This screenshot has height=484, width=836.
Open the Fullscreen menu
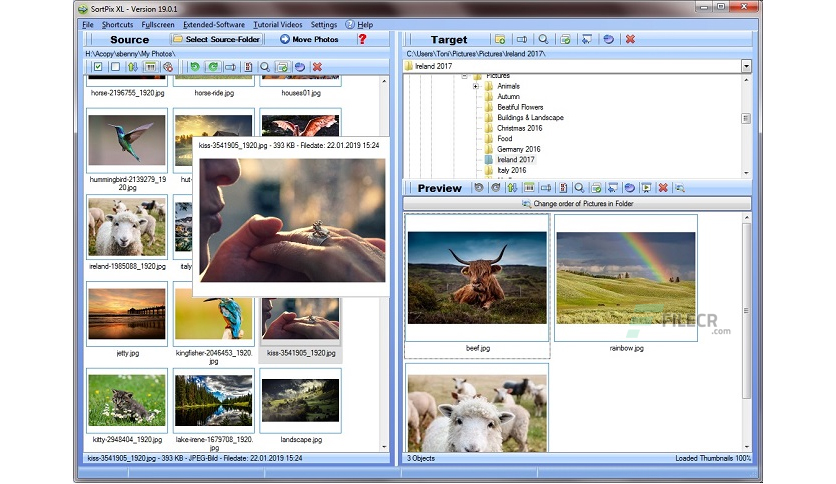pyautogui.click(x=158, y=25)
